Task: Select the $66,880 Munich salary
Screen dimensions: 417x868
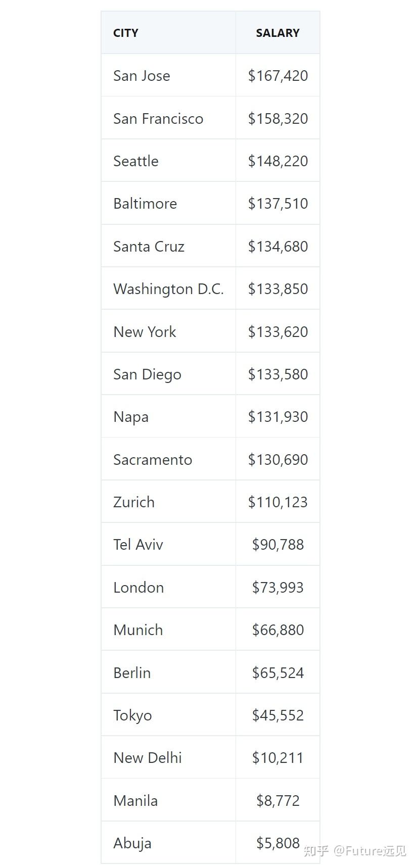Action: [277, 630]
